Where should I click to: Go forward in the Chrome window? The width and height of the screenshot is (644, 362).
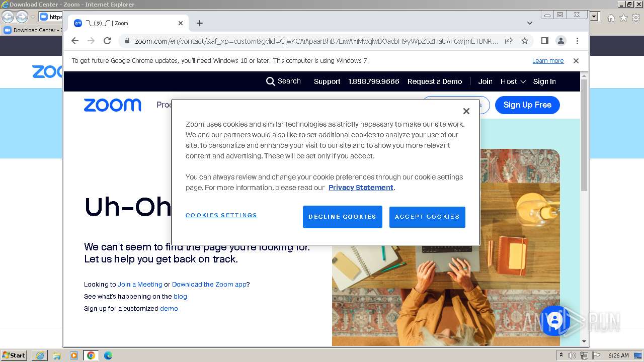click(x=91, y=41)
